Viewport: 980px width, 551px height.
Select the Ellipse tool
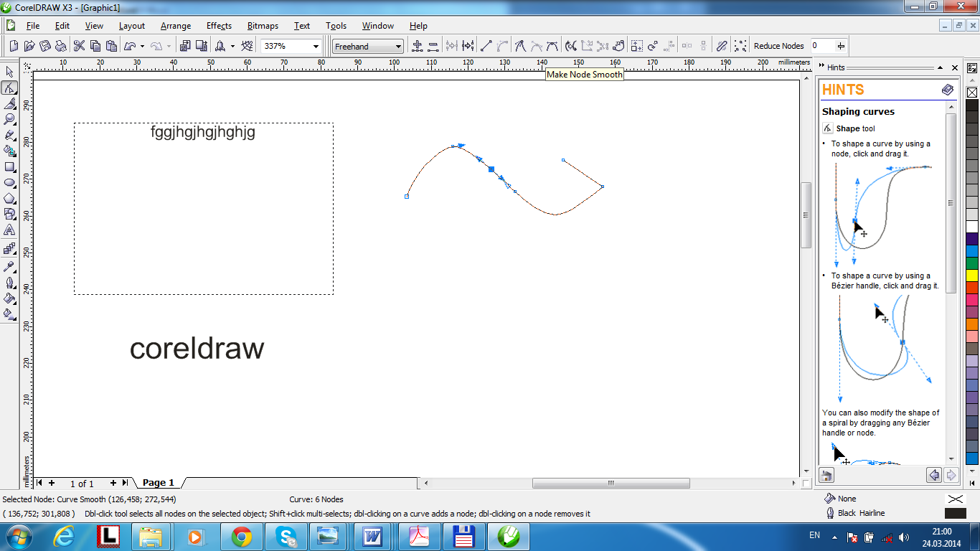pyautogui.click(x=9, y=182)
